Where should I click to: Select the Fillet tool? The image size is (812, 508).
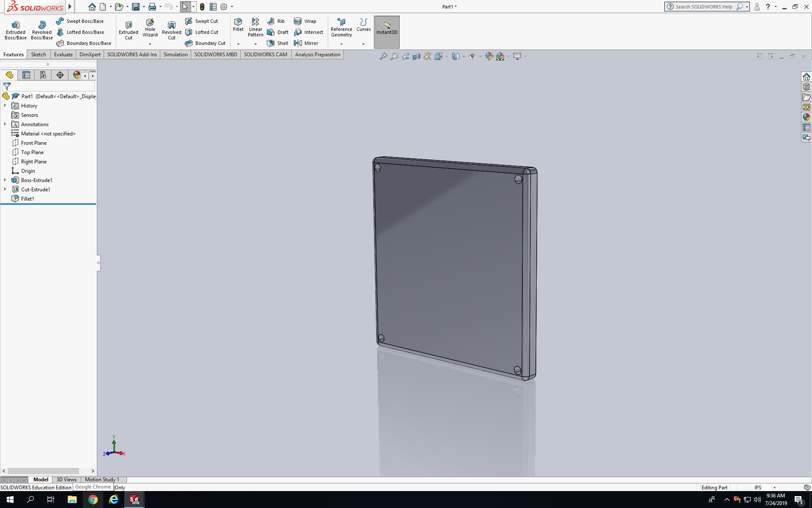point(238,25)
